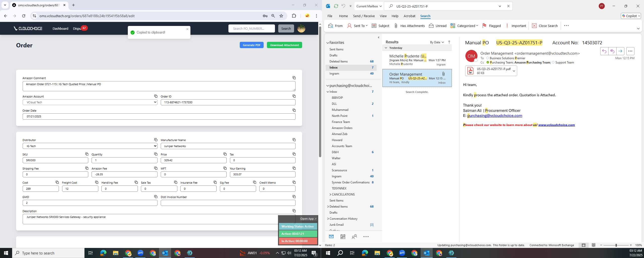Viewport: 644px width, 258px height.
Task: Filter search by Important emails
Action: 516,26
